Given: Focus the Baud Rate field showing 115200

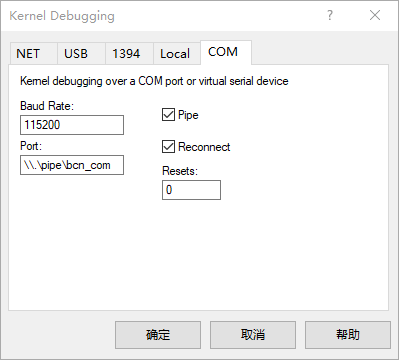Looking at the screenshot, I should point(72,125).
